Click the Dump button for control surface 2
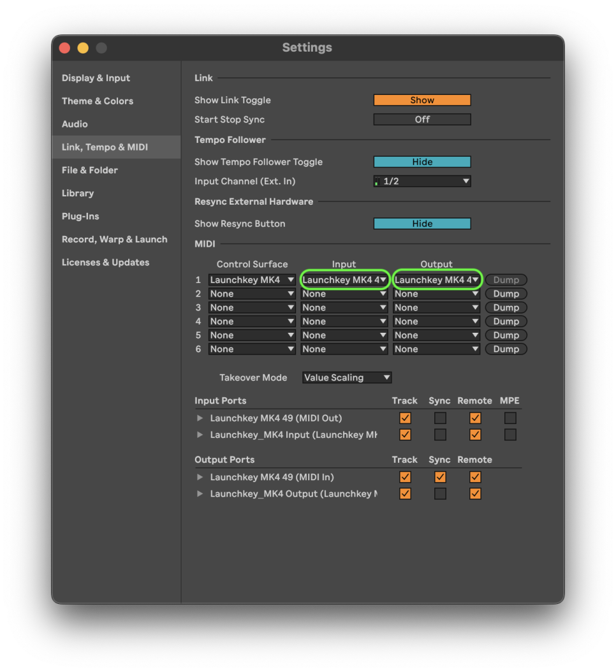The image size is (616, 672). click(x=506, y=293)
